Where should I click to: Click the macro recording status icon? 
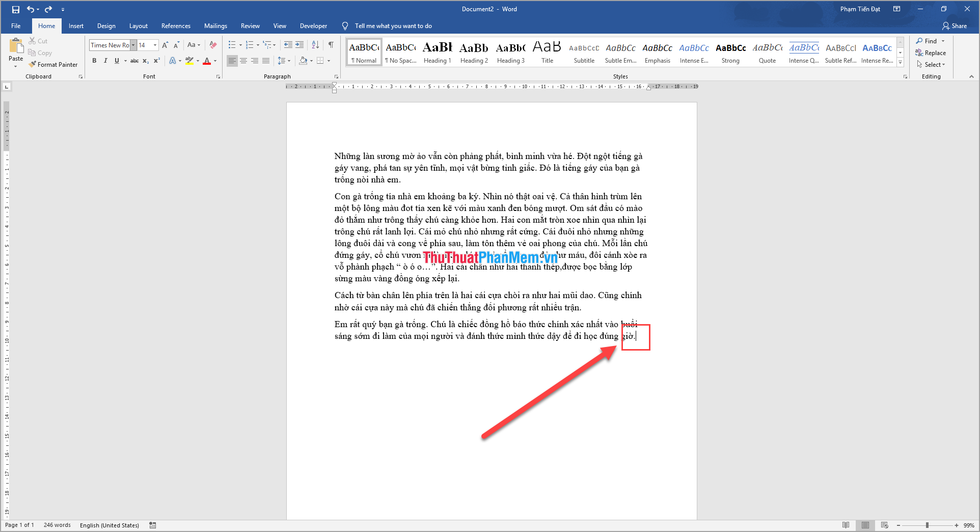pos(153,525)
